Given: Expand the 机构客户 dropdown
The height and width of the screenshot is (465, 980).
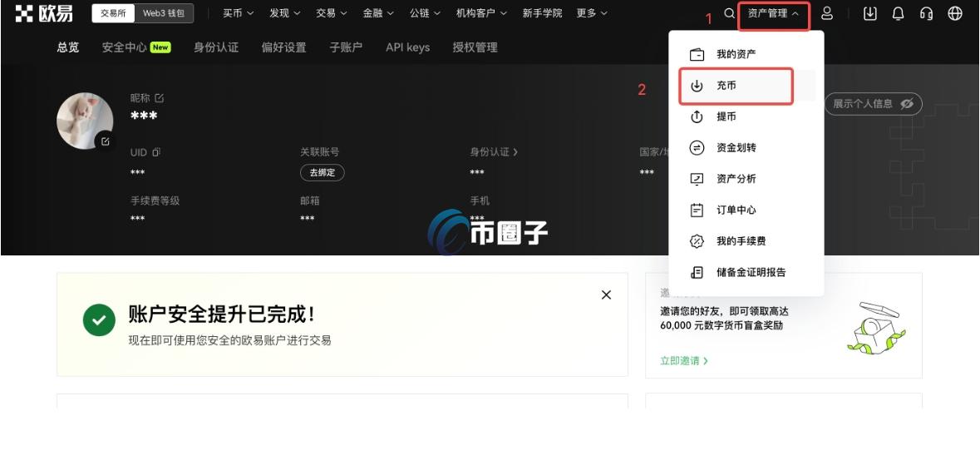Looking at the screenshot, I should pyautogui.click(x=481, y=13).
